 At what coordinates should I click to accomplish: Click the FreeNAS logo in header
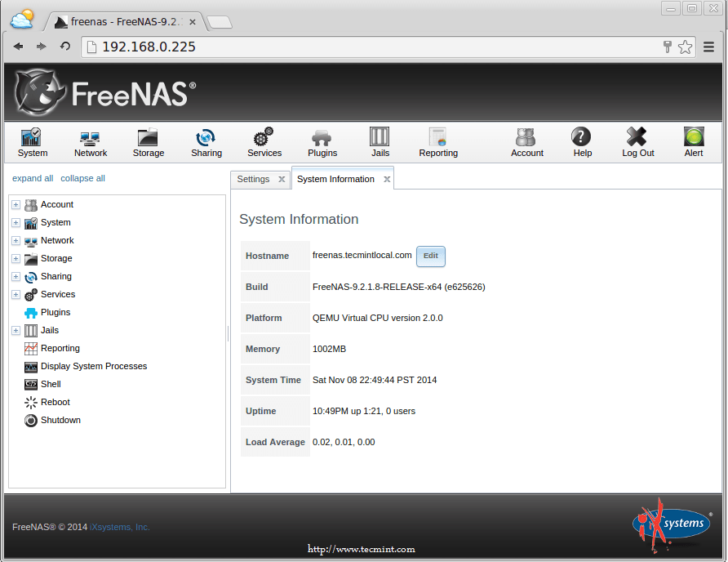pos(105,92)
